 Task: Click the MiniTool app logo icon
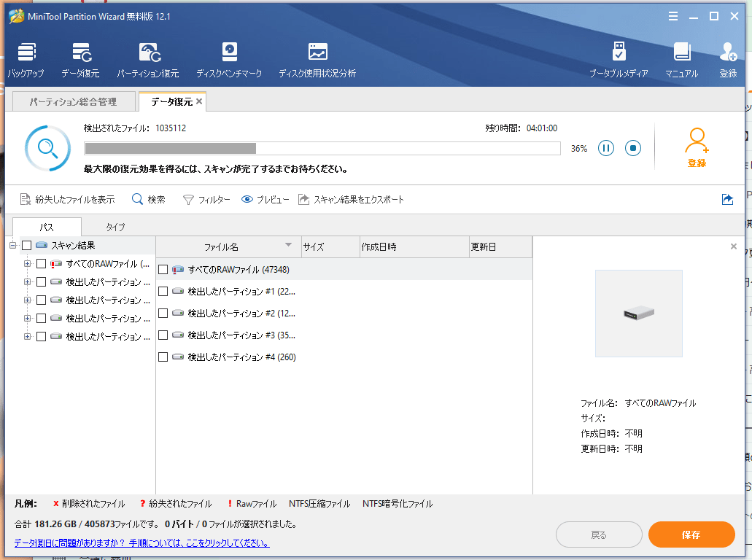pos(16,16)
